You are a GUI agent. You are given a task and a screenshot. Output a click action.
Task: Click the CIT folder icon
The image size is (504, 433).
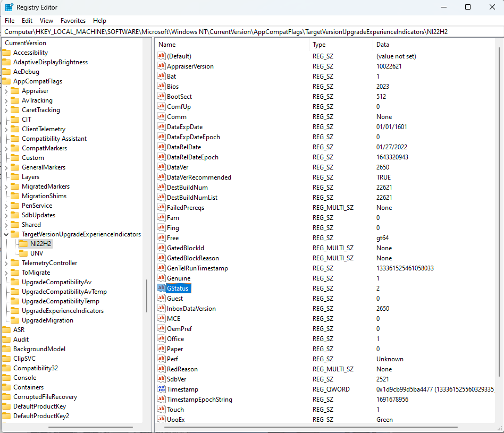15,120
